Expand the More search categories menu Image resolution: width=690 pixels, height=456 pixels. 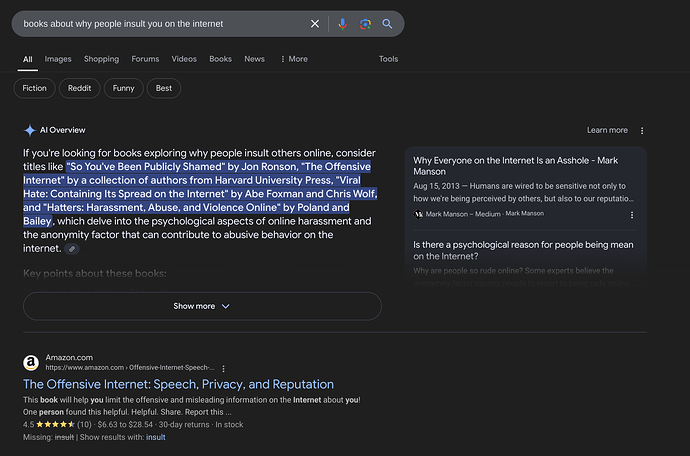[x=294, y=59]
